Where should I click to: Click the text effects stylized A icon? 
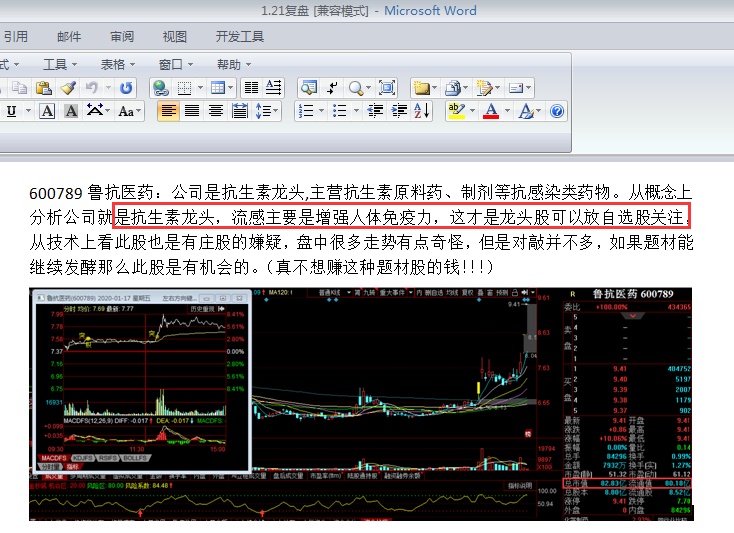pos(525,111)
